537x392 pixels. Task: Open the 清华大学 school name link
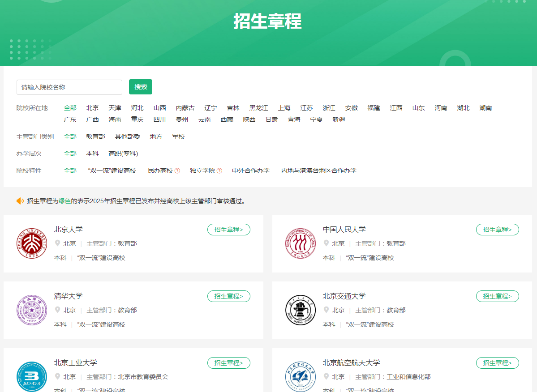[69, 296]
